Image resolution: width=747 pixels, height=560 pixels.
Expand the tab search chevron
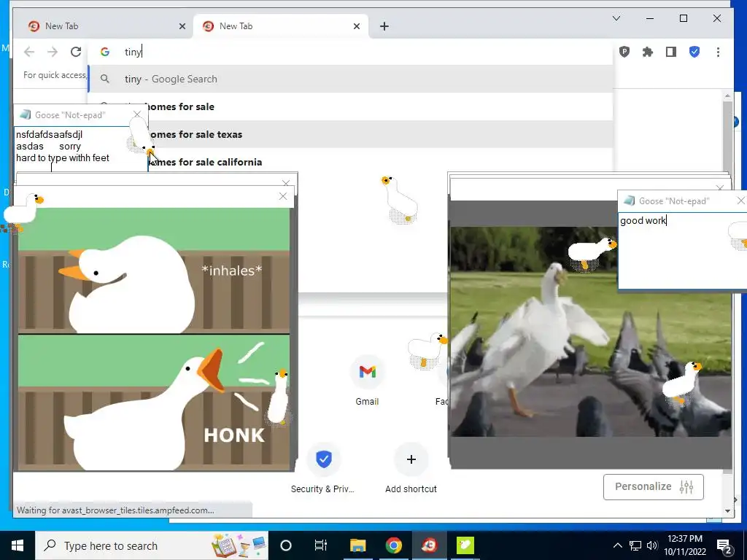pyautogui.click(x=616, y=18)
